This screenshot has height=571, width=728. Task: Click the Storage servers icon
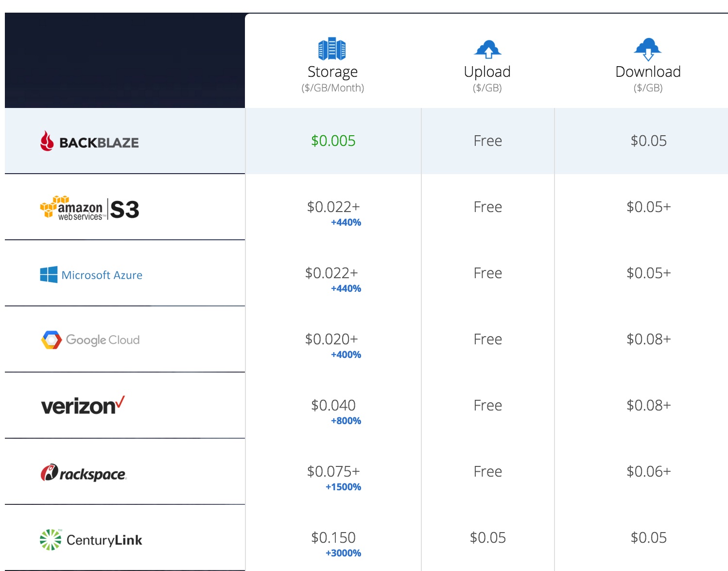point(332,49)
